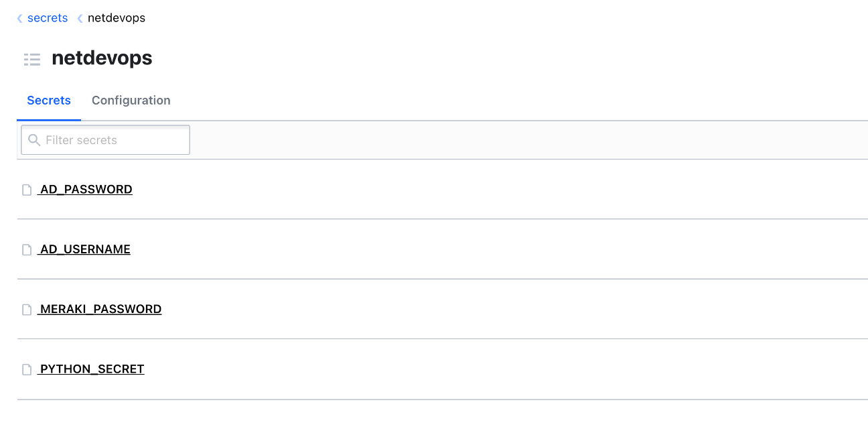Click the file icon beside MERAKI_PASSWORD
The image size is (868, 437).
(x=27, y=310)
